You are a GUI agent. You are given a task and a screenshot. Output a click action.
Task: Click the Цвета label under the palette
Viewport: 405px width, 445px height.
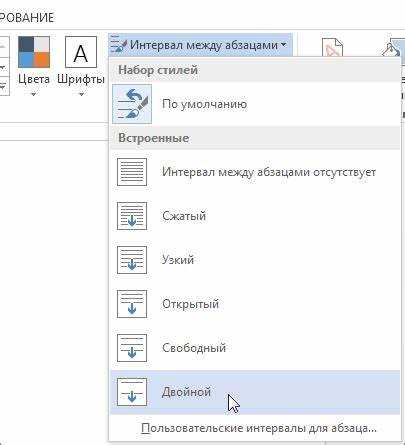click(x=34, y=79)
